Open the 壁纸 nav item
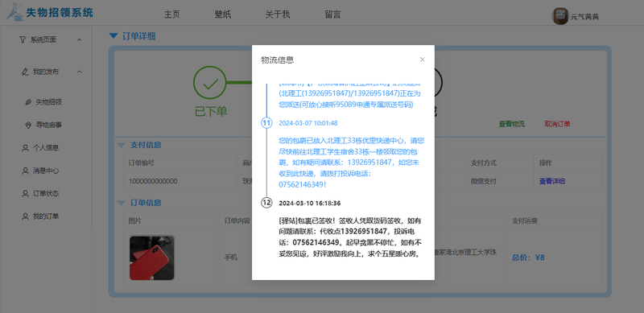The height and width of the screenshot is (313, 644). [x=223, y=14]
